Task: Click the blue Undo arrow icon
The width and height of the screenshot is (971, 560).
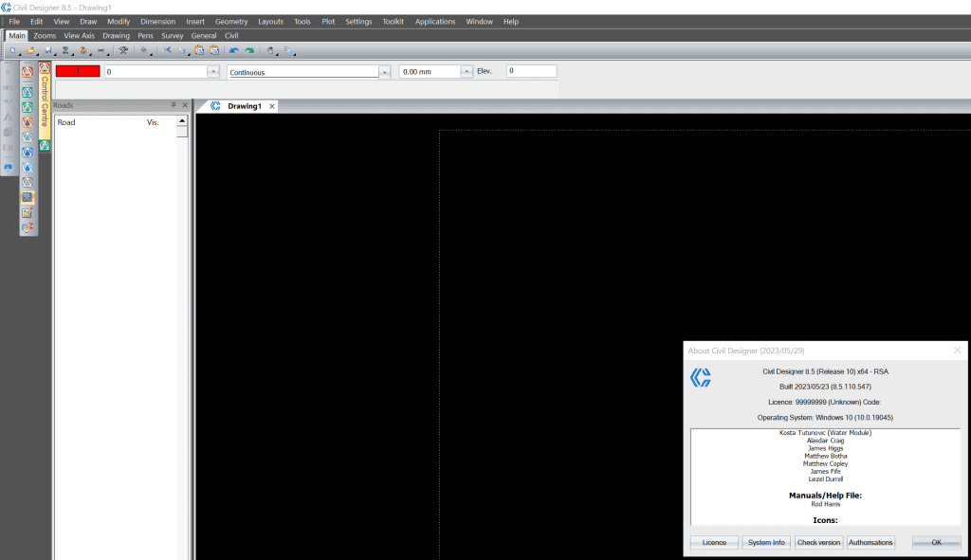Action: click(x=235, y=51)
